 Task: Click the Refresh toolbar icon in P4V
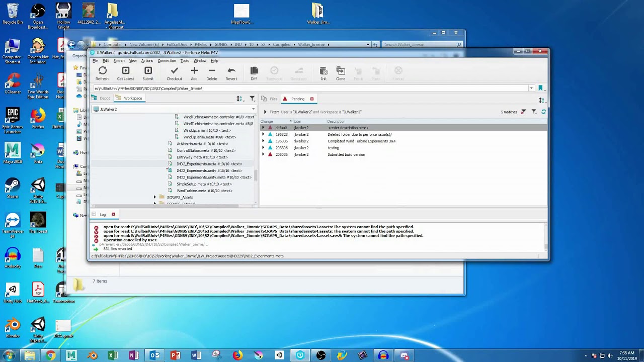(102, 71)
